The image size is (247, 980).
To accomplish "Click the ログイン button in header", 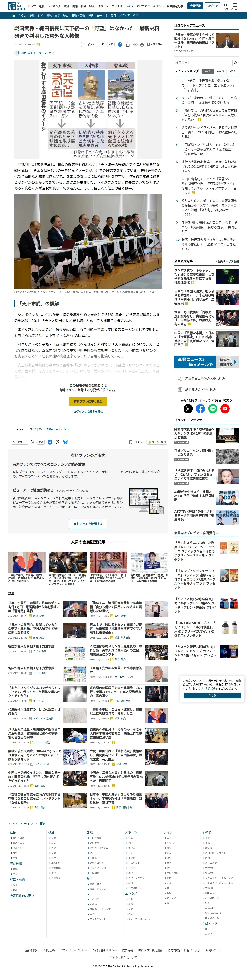I will tap(212, 6).
